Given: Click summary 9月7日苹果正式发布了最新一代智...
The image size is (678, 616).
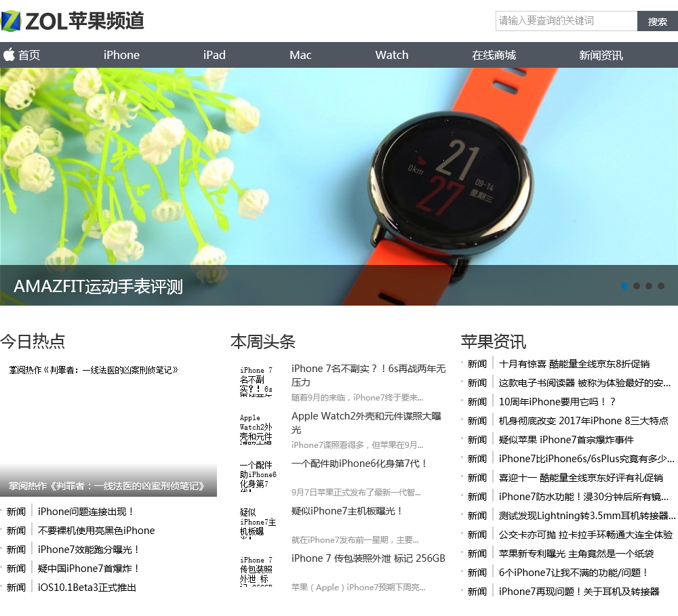Looking at the screenshot, I should (x=356, y=493).
